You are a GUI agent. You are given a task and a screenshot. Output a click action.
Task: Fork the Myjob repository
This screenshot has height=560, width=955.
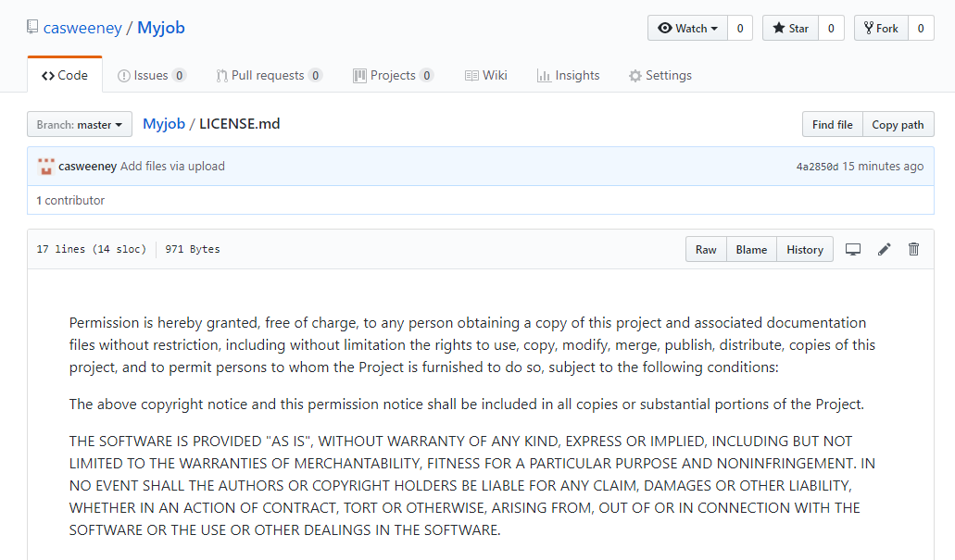(881, 29)
